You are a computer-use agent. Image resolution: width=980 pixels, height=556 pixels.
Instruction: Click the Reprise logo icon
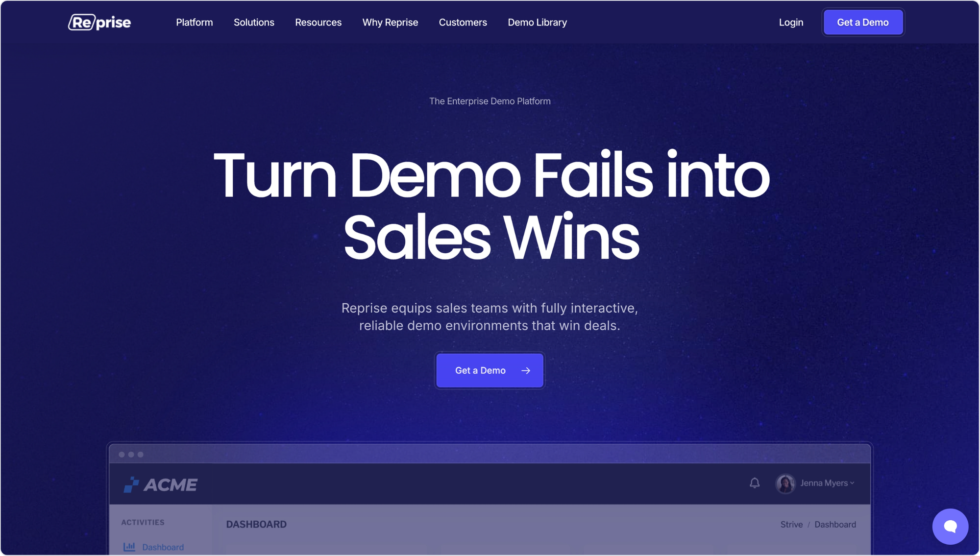tap(99, 22)
